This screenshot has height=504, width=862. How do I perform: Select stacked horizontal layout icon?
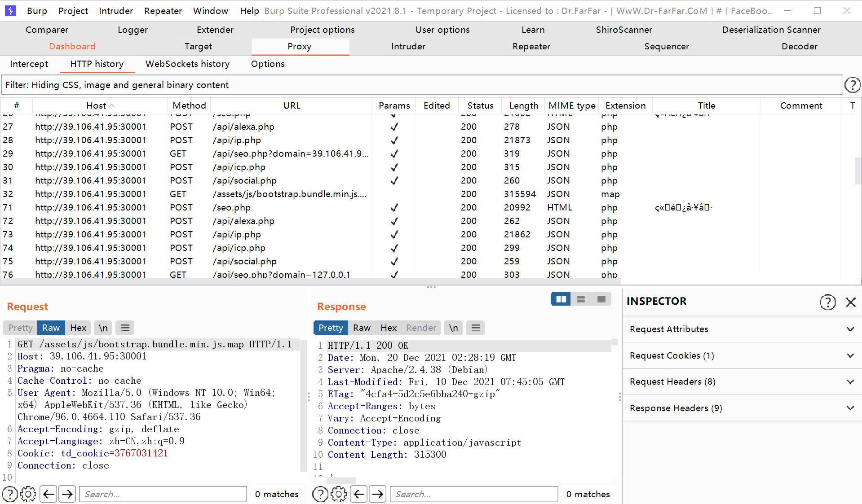581,299
